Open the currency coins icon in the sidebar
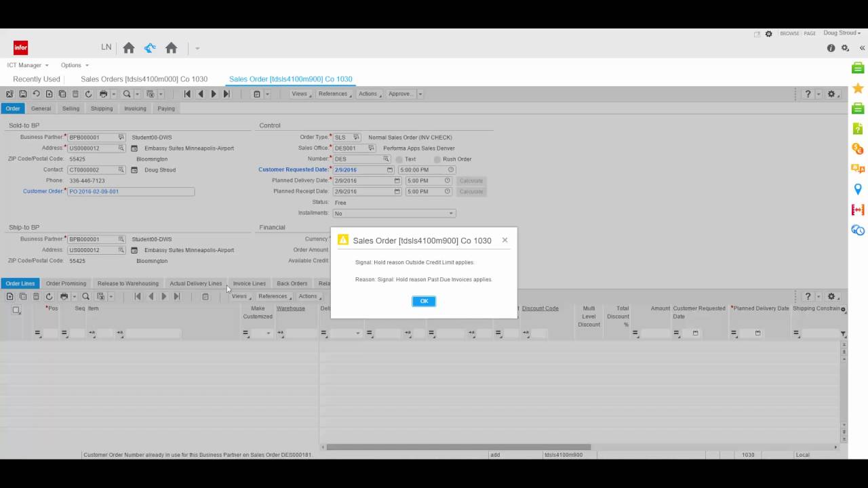Image resolution: width=868 pixels, height=488 pixels. (858, 148)
